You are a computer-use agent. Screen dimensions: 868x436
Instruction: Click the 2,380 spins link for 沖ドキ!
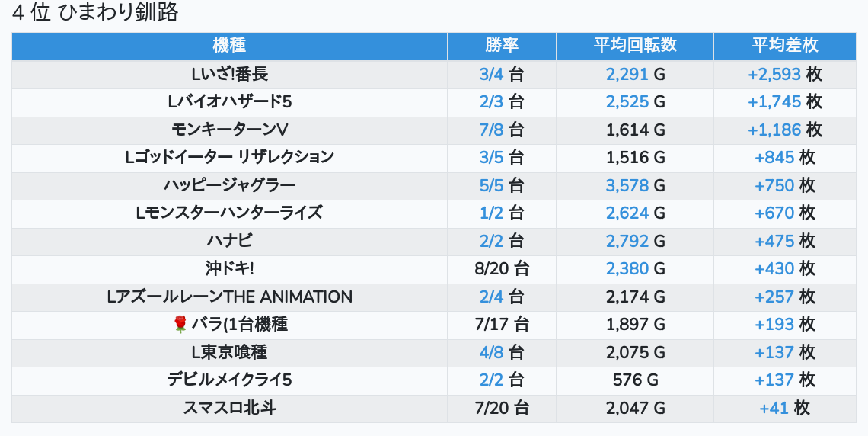[x=627, y=268]
